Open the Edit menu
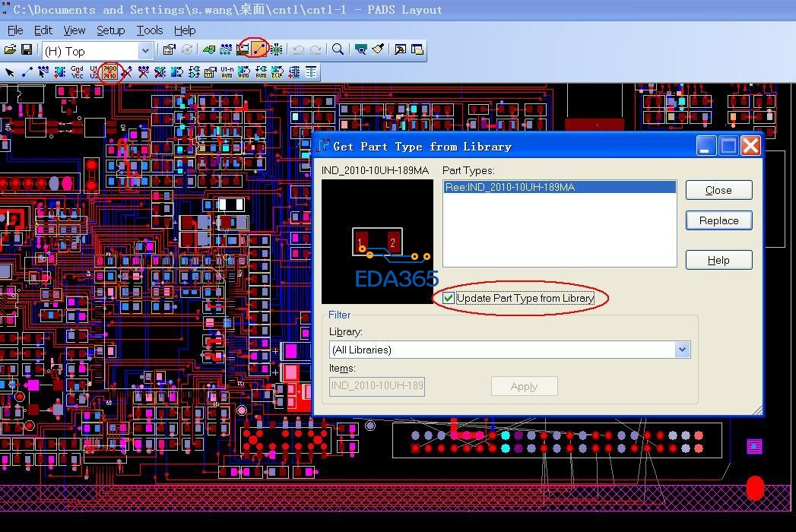 (43, 30)
